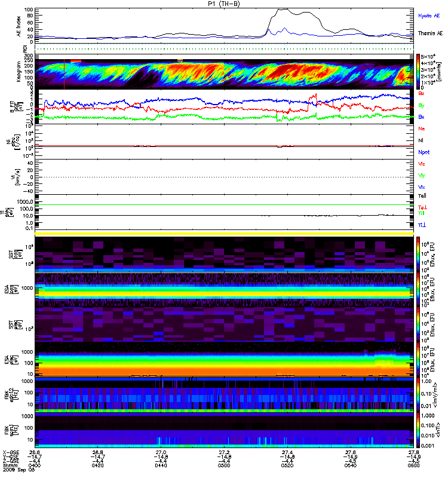Select the blue Viz legend label
Viewport: 448px width, 478px height.
422,187
